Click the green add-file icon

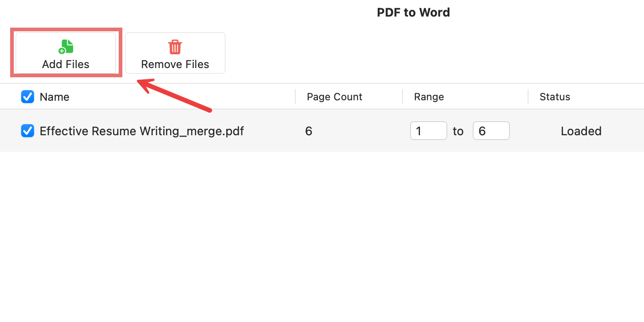point(66,46)
